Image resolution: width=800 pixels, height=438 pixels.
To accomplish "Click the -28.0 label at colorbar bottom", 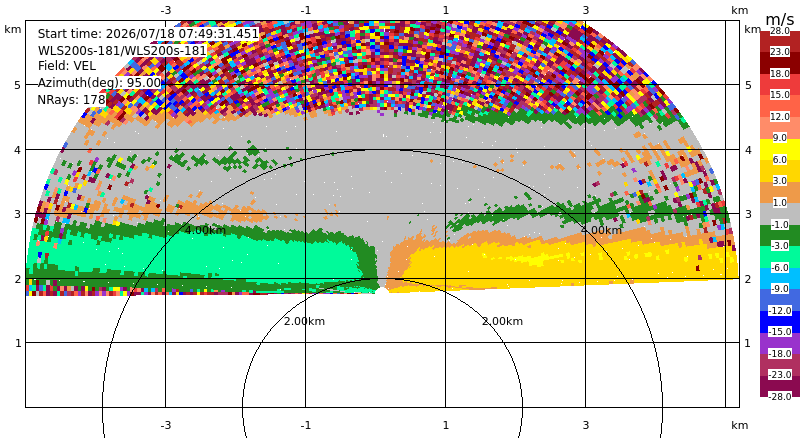I will click(x=780, y=396).
